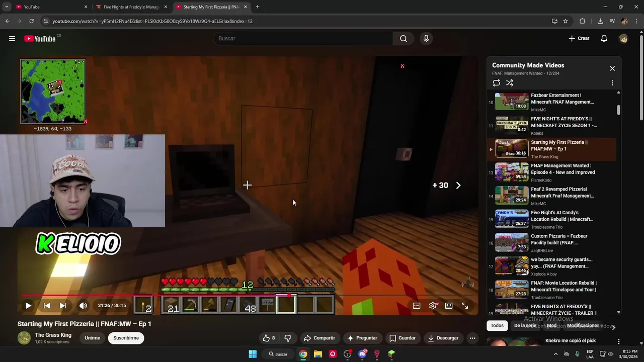
Task: Show more filter chips with right chevron
Action: (x=613, y=327)
